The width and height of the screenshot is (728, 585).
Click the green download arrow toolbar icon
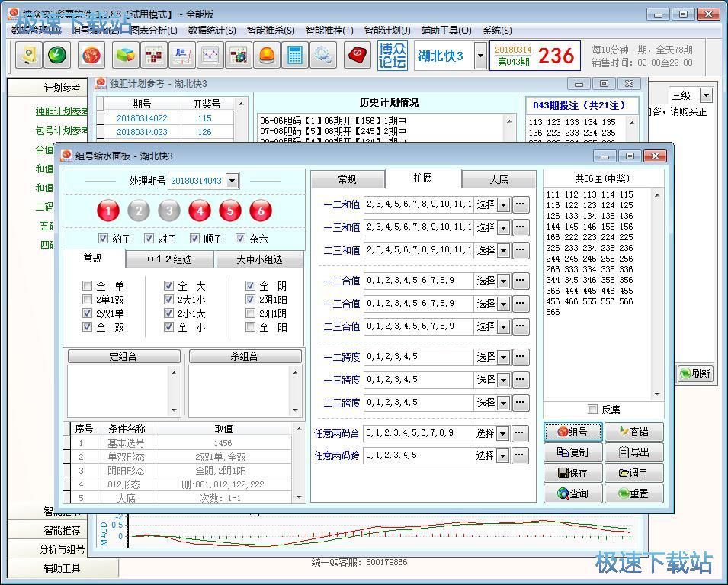click(x=56, y=55)
